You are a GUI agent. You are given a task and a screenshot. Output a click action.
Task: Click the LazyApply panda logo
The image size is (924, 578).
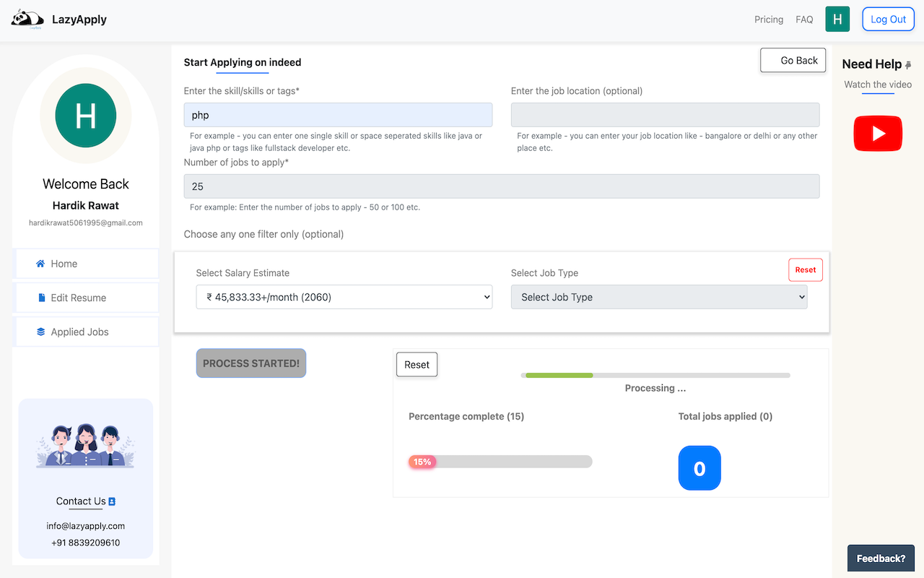click(27, 19)
